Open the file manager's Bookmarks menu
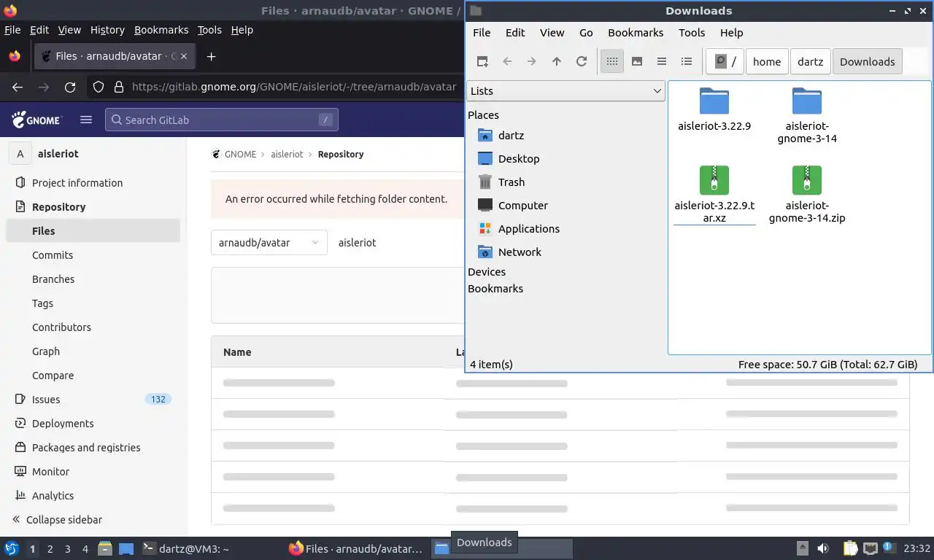 [636, 32]
